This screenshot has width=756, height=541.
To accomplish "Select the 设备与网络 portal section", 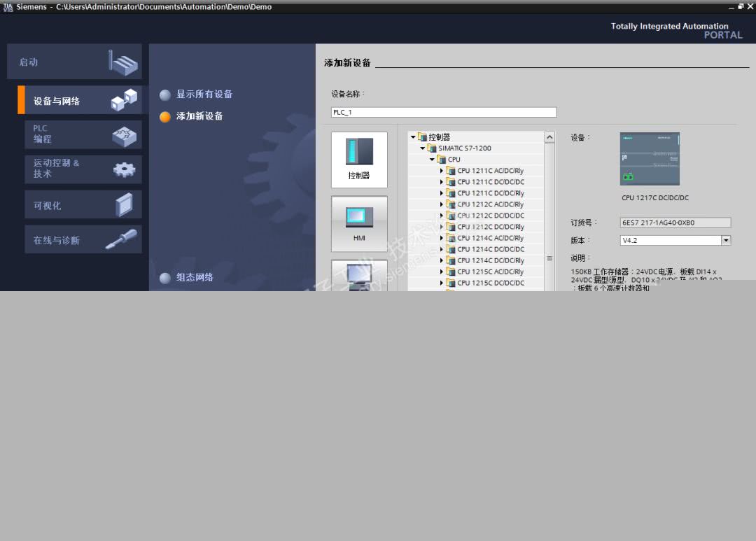I will (x=80, y=100).
